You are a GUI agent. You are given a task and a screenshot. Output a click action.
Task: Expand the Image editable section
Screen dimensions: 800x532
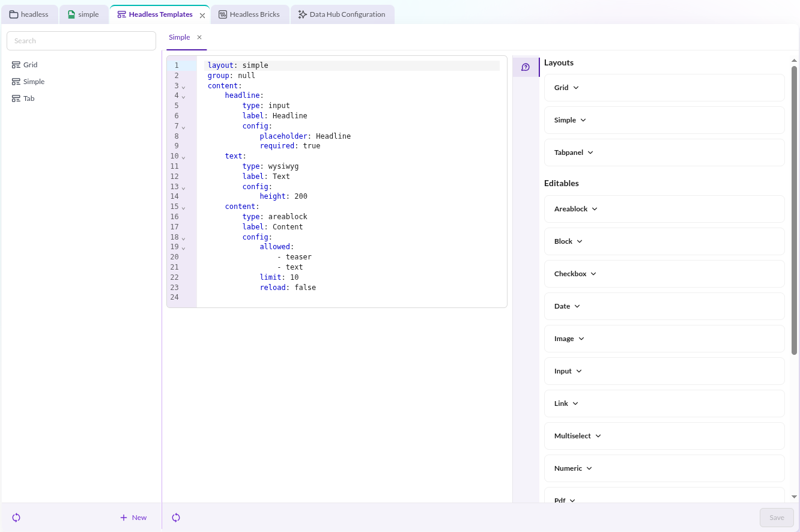pyautogui.click(x=664, y=339)
